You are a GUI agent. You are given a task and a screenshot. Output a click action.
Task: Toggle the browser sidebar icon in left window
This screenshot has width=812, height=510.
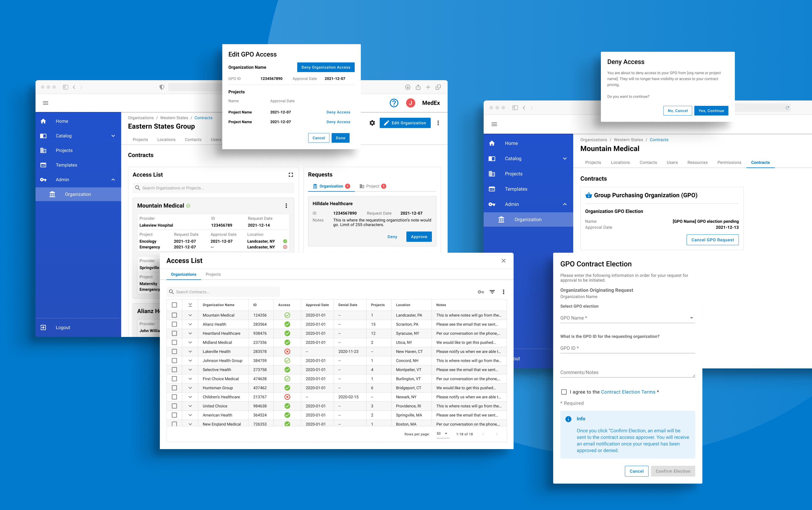point(65,87)
